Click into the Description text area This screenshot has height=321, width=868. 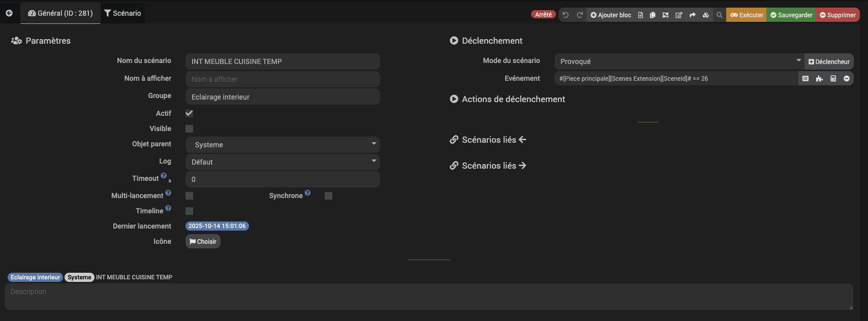(x=428, y=297)
